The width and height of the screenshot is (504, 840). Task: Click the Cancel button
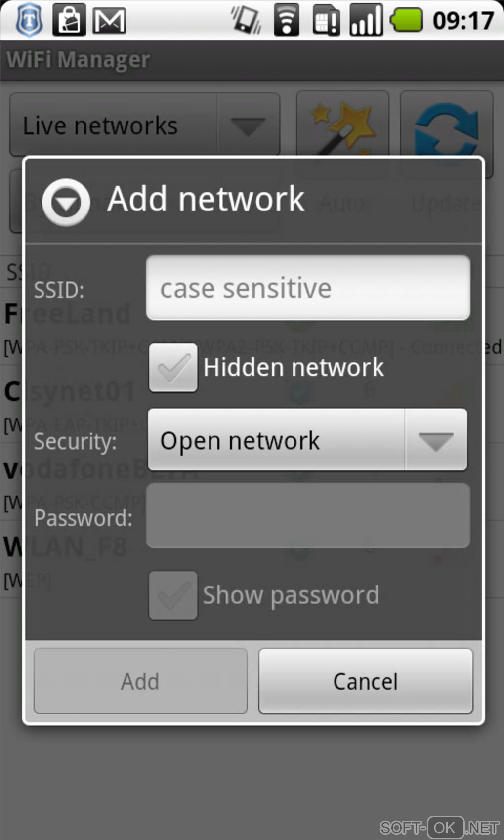(x=366, y=681)
